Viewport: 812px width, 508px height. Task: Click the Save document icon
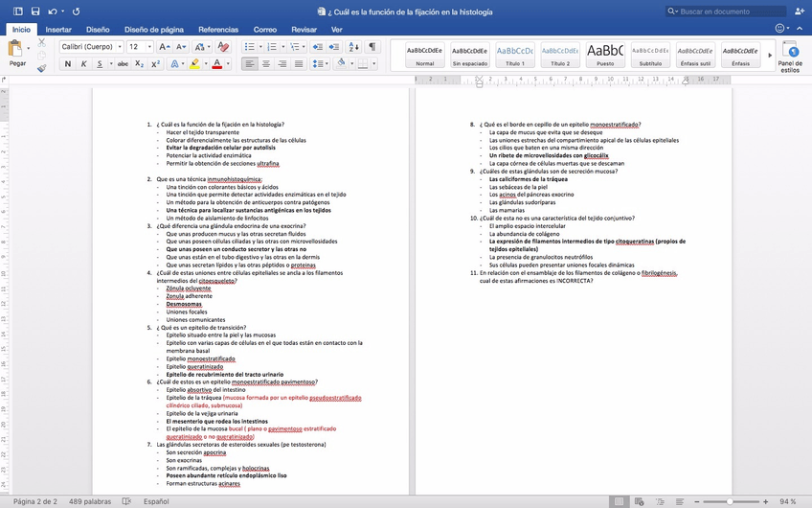[x=34, y=11]
